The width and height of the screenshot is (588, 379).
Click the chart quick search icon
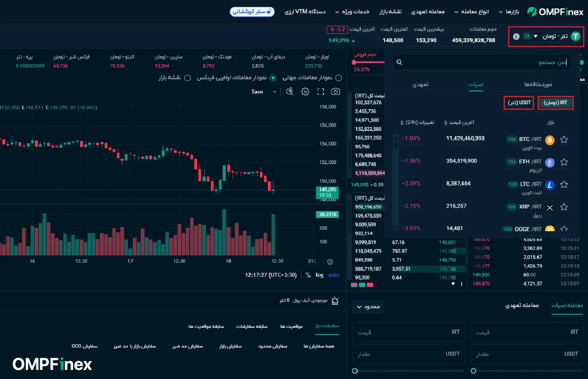(290, 91)
